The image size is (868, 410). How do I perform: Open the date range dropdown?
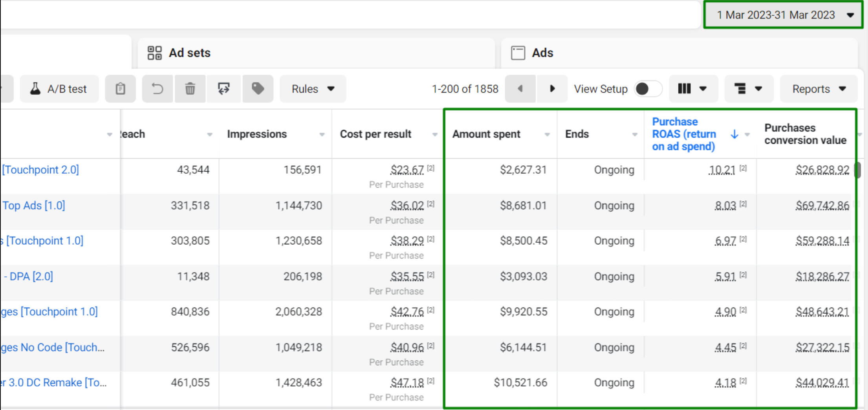(783, 15)
